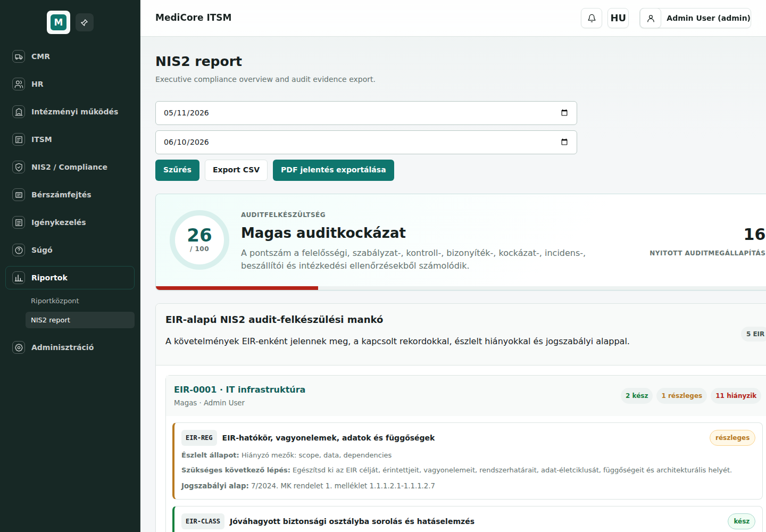This screenshot has width=766, height=532.
Task: Open calendar picker for 06/10/2026 date
Action: (564, 142)
